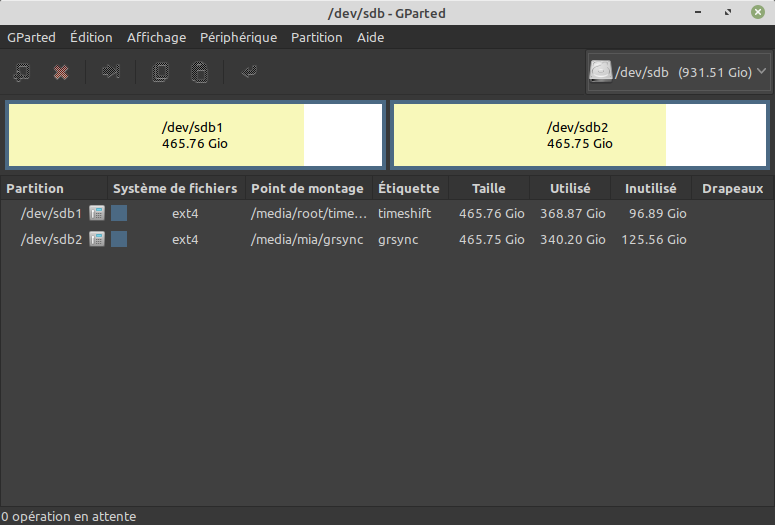Open the GParted menu

coord(31,38)
